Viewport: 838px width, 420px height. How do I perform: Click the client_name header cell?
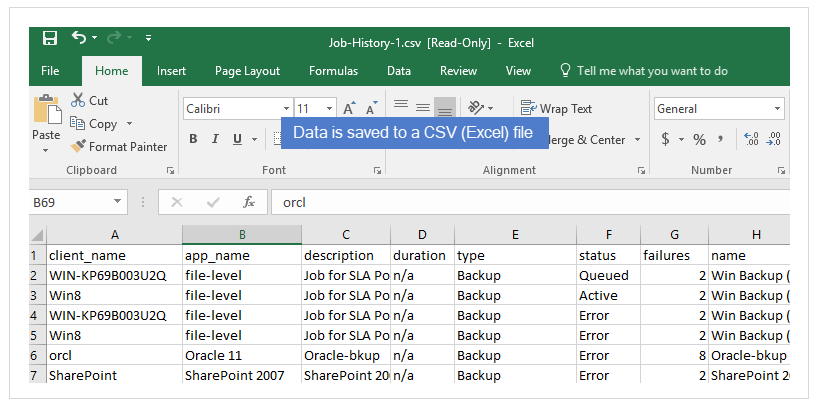114,255
